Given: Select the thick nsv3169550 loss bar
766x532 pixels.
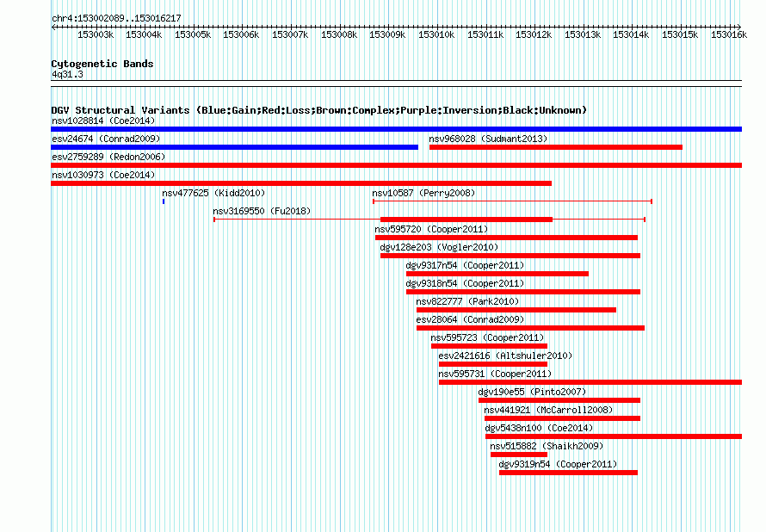Looking at the screenshot, I should [x=466, y=220].
